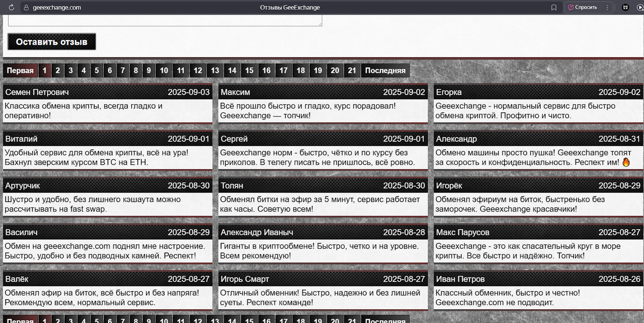Open the media play extension icon
This screenshot has width=644, height=323.
[640, 7]
